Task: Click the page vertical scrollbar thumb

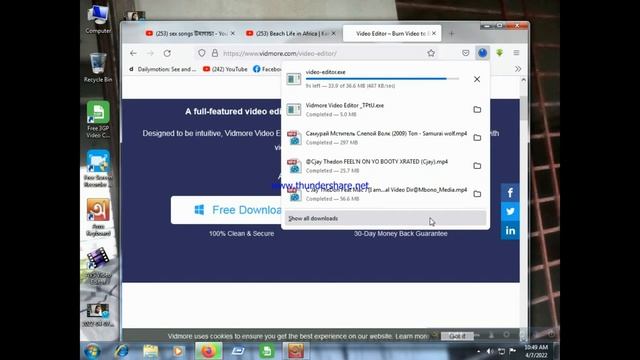Action: pyautogui.click(x=523, y=107)
